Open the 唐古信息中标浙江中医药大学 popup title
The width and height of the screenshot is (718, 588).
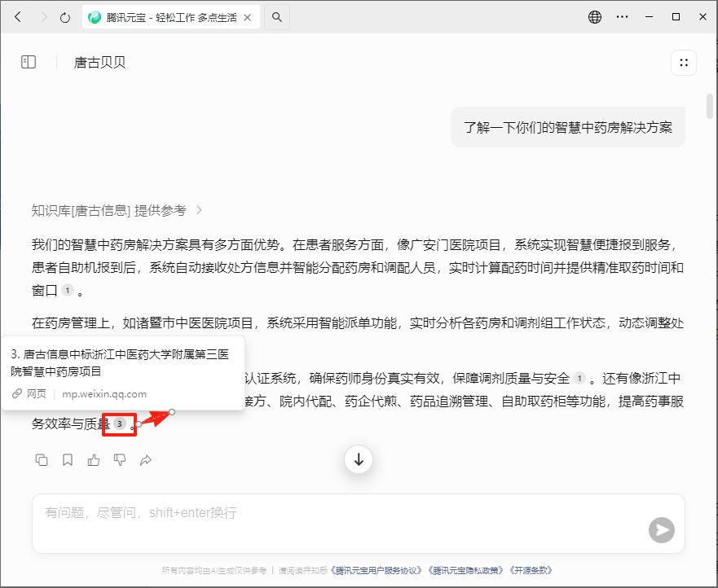[120, 362]
